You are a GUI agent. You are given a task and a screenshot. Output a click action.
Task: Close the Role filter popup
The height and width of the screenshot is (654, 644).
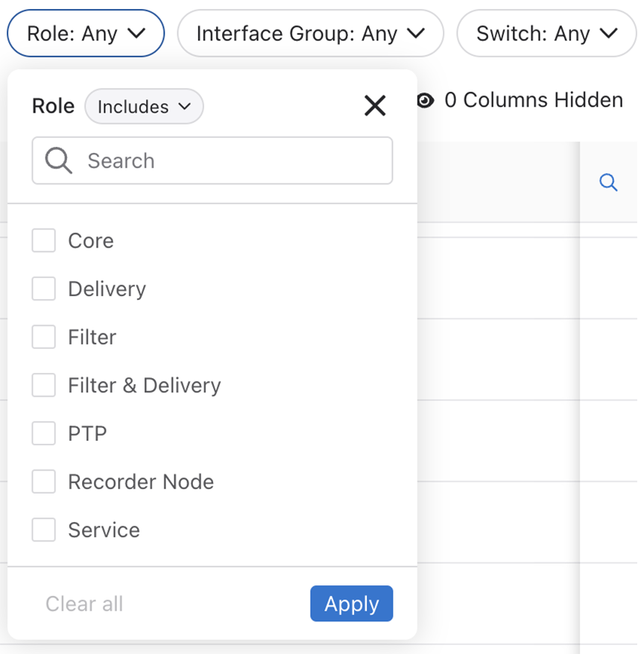(x=374, y=107)
